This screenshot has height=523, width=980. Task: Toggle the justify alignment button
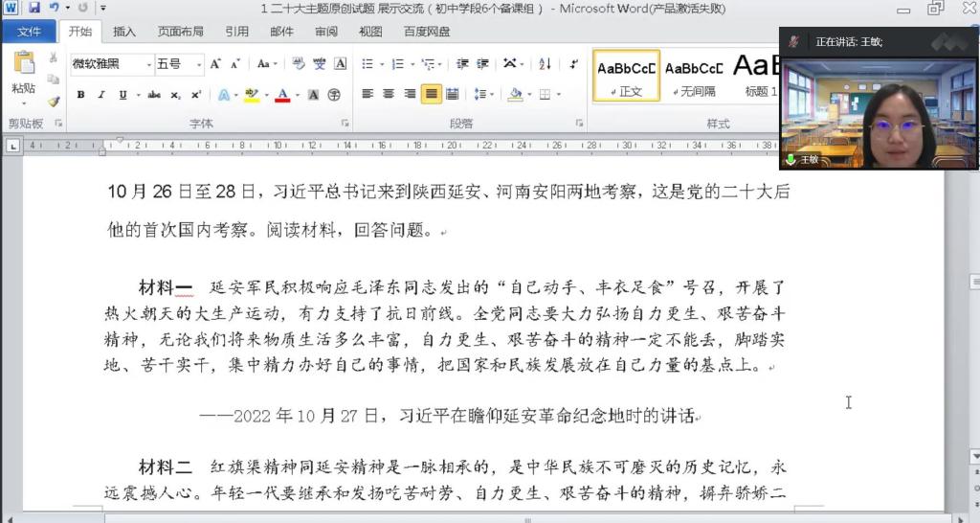tap(431, 94)
